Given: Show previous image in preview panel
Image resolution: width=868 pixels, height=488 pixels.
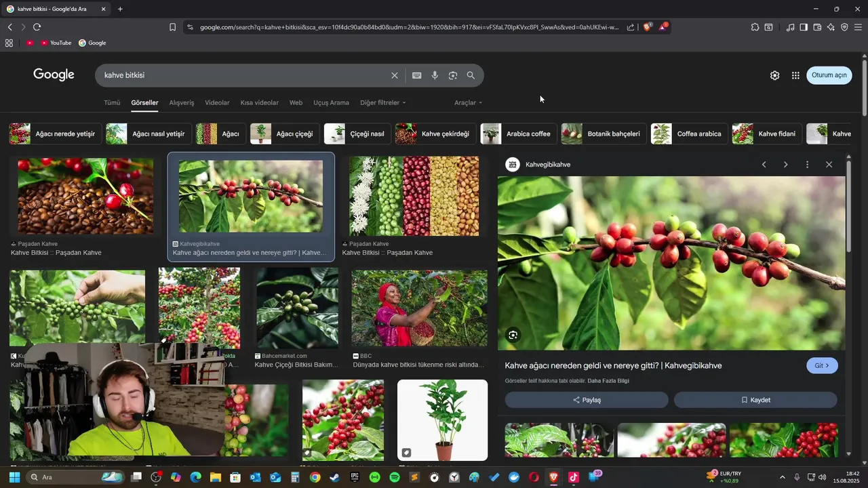Looking at the screenshot, I should coord(764,165).
